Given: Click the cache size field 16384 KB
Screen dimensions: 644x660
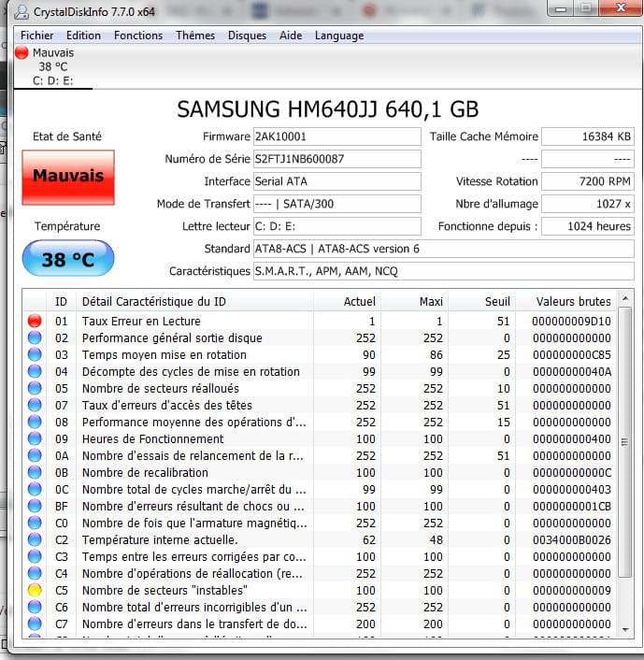Looking at the screenshot, I should pos(588,136).
